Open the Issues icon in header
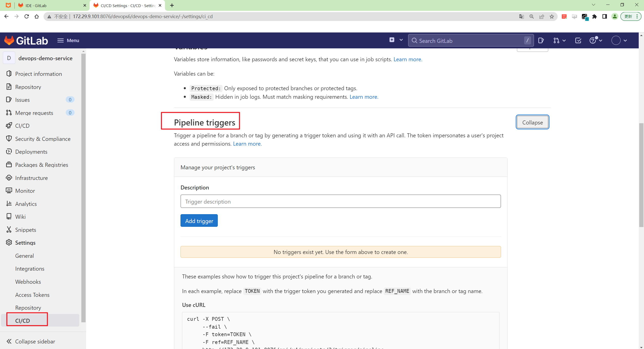This screenshot has height=349, width=644. (x=541, y=40)
